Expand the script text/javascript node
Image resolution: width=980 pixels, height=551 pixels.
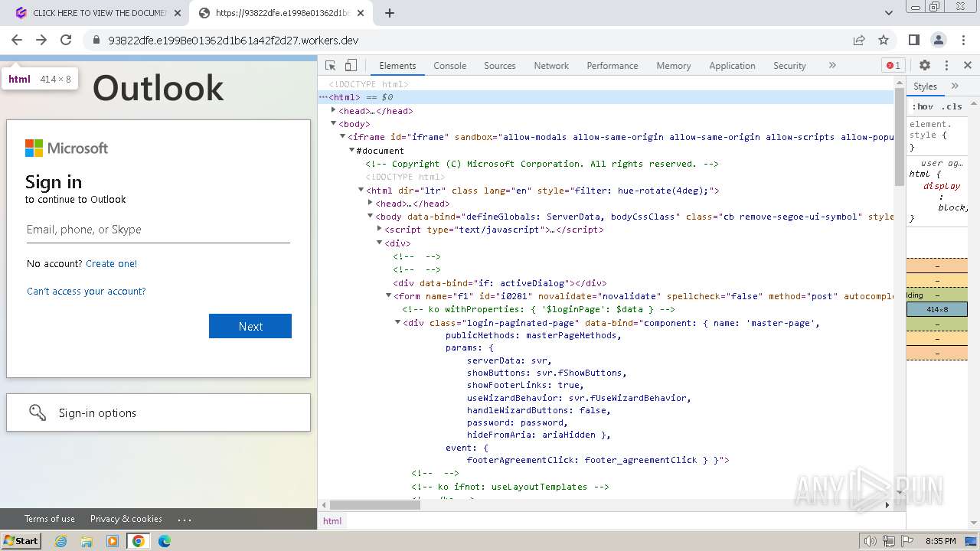point(380,229)
